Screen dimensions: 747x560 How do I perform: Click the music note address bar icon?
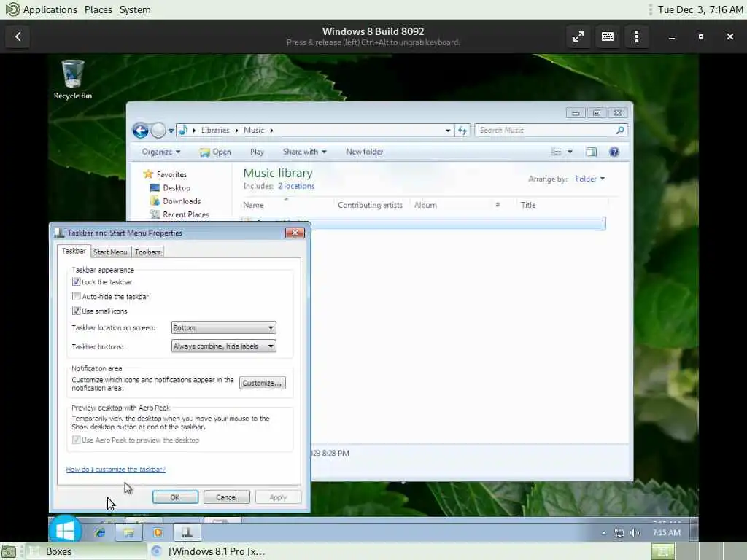point(183,130)
